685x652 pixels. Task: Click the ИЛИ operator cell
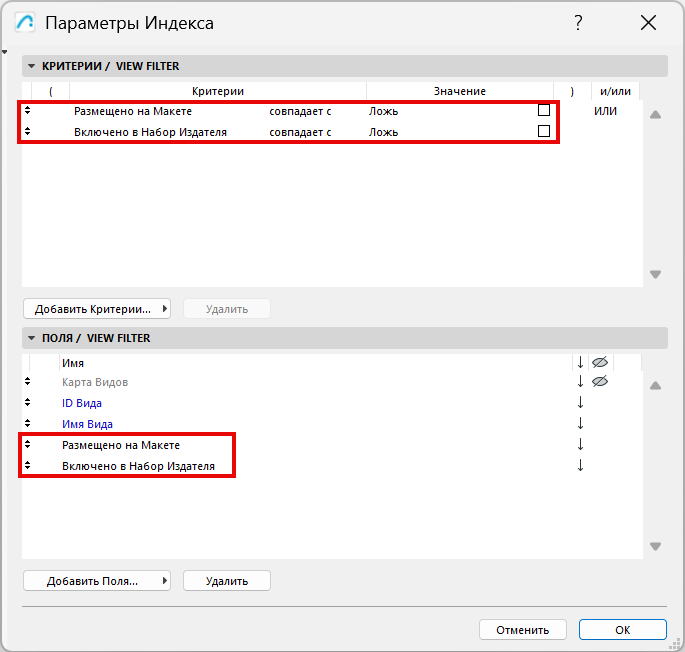pyautogui.click(x=605, y=111)
